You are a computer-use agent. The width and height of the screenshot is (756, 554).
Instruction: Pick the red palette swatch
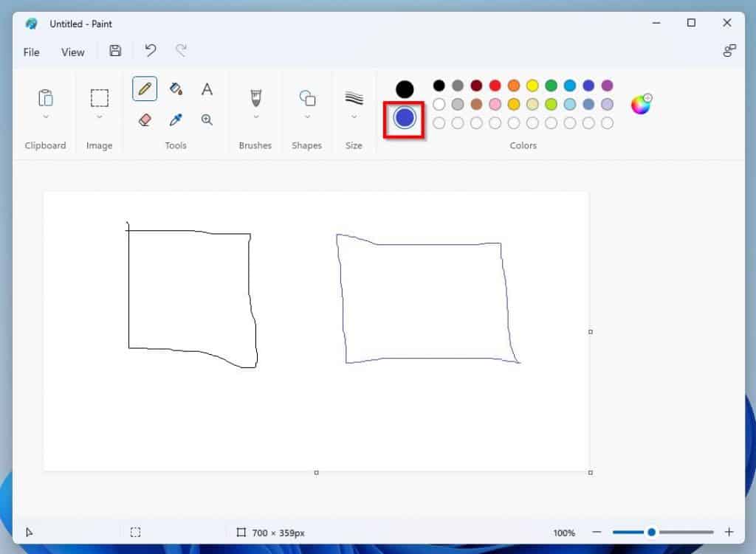(495, 86)
